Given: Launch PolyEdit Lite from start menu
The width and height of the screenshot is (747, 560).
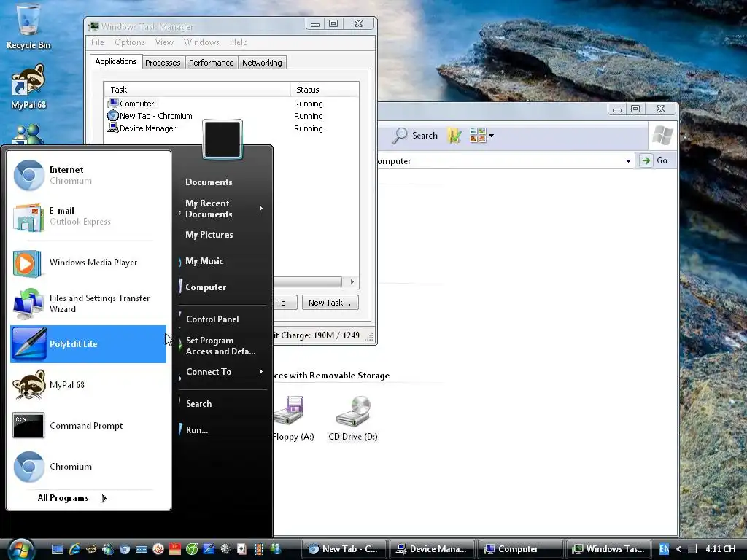Looking at the screenshot, I should (88, 344).
